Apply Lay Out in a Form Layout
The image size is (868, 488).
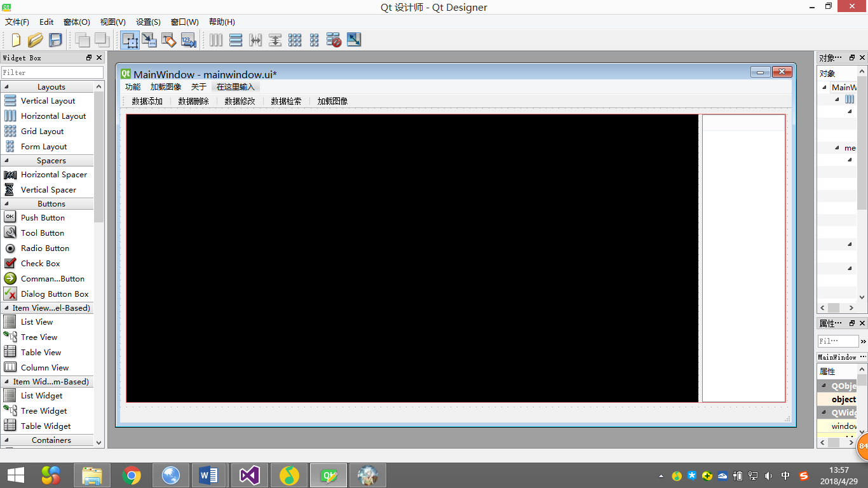pyautogui.click(x=315, y=40)
